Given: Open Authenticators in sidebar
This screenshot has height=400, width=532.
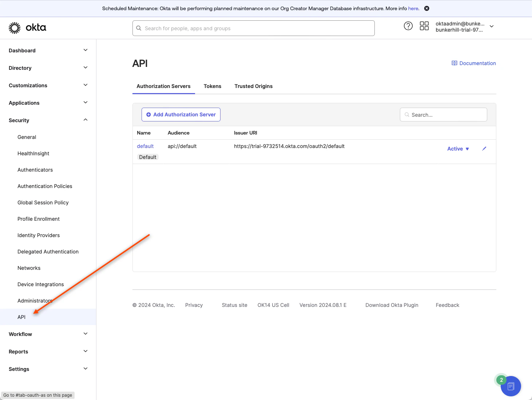Looking at the screenshot, I should coord(35,170).
